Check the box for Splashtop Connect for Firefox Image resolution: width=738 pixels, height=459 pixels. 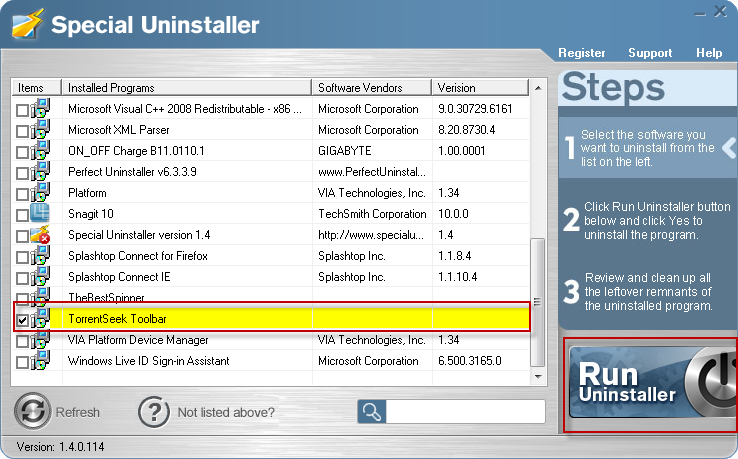click(x=22, y=258)
